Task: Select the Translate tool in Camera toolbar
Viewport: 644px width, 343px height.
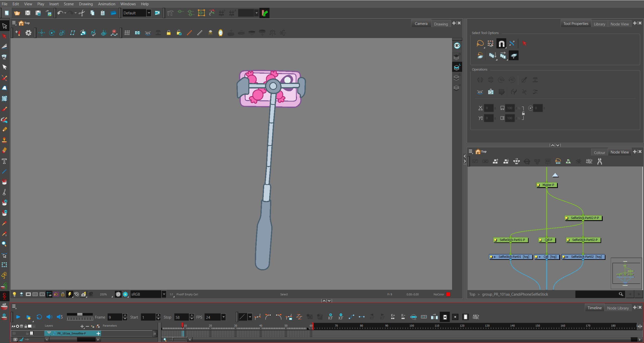Action: (x=42, y=33)
